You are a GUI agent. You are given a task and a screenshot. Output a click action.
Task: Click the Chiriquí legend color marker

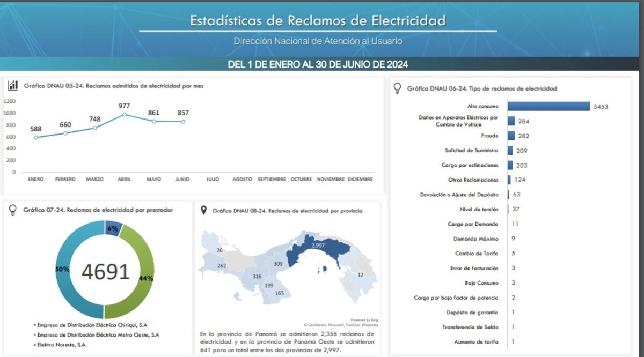pos(34,325)
